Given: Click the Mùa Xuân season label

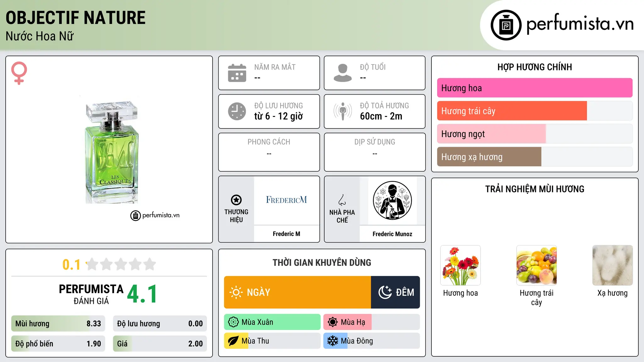Looking at the screenshot, I should tap(257, 322).
